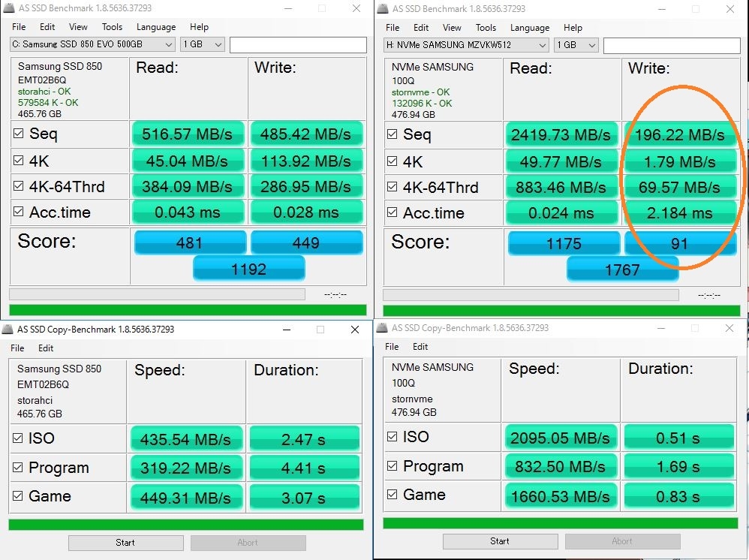Toggle ISO checkbox in NVMe copy benchmark
749x560 pixels.
[393, 436]
